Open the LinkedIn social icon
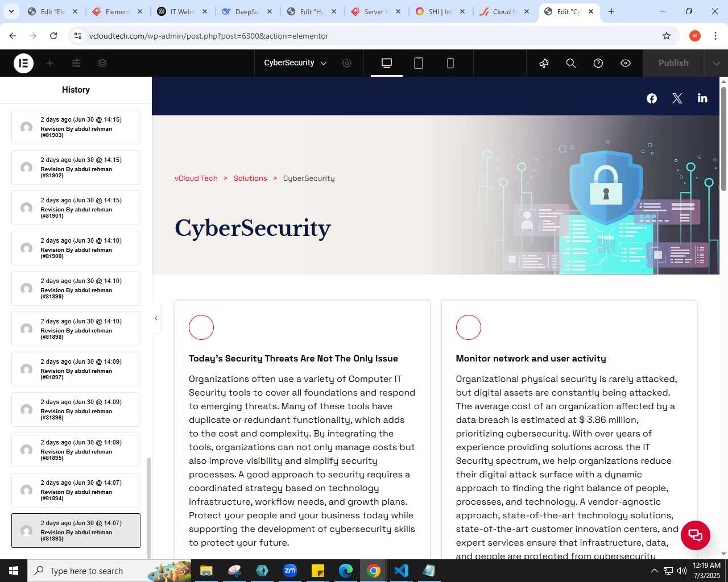Viewport: 728px width, 582px height. tap(702, 98)
